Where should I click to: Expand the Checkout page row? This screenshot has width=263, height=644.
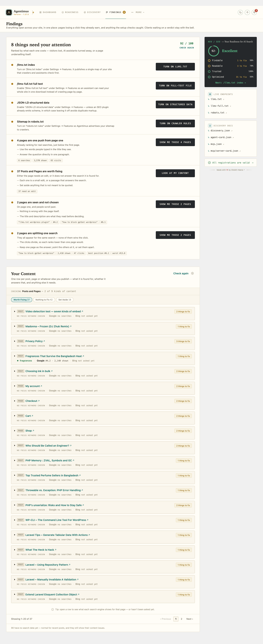point(14,401)
